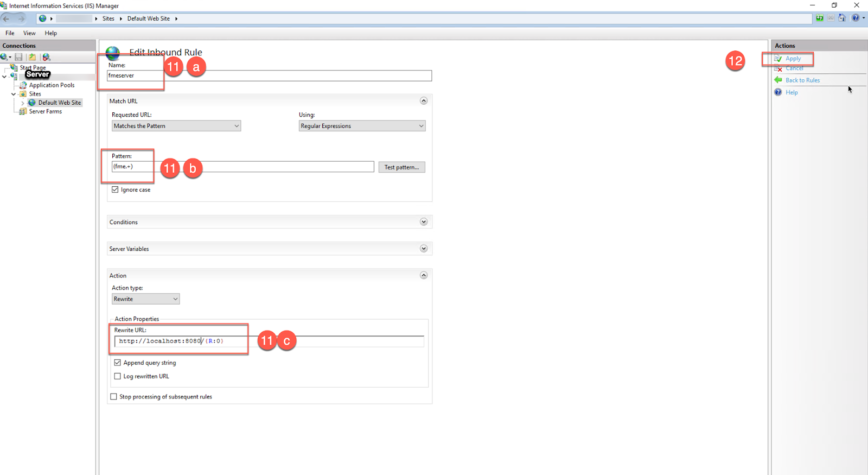This screenshot has height=475, width=868.
Task: Collapse the Action section
Action: [x=424, y=275]
